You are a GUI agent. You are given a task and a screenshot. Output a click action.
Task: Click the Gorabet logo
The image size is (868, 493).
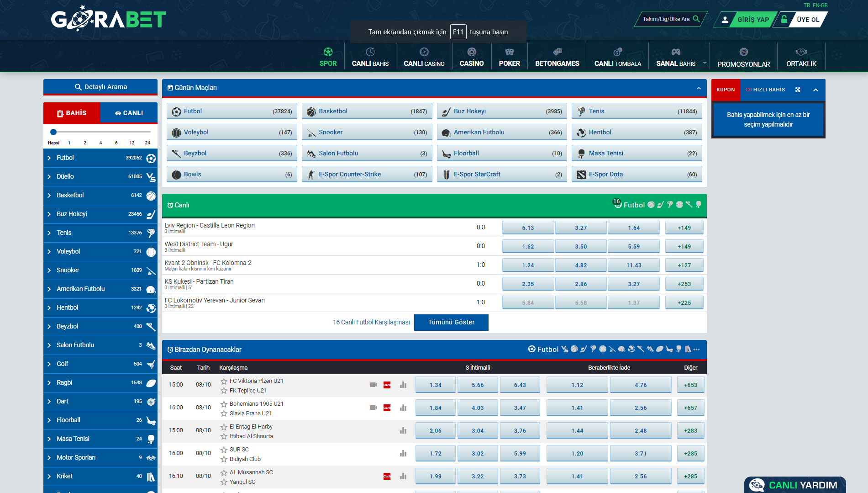[108, 19]
